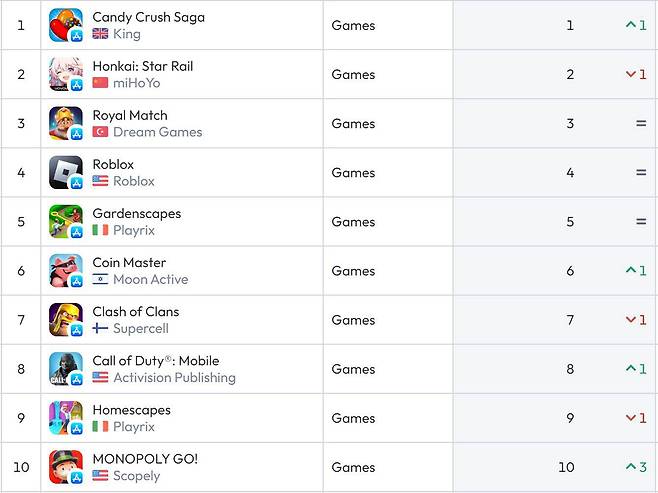Click the Coin Master pig icon

pyautogui.click(x=66, y=270)
